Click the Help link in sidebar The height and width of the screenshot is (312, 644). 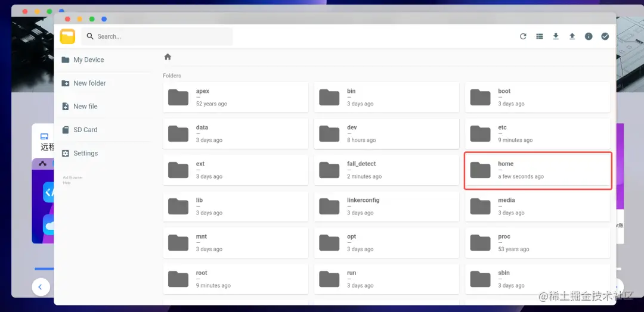tap(67, 183)
